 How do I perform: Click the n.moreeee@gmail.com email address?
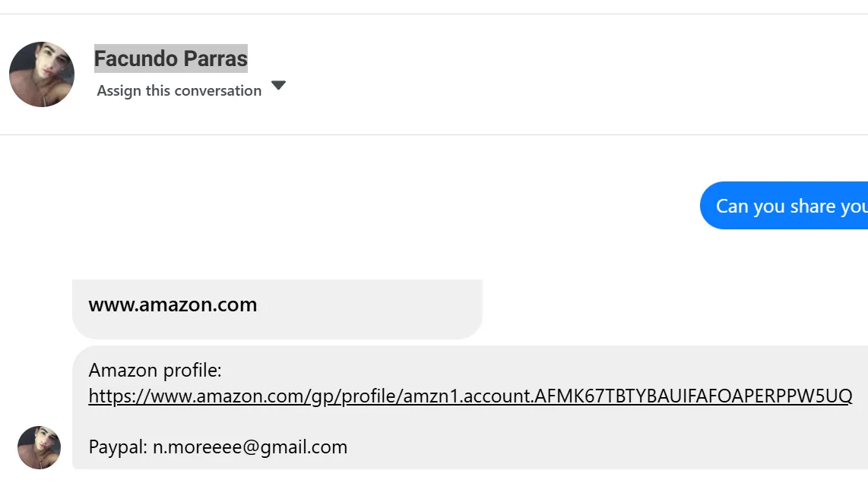(x=250, y=447)
